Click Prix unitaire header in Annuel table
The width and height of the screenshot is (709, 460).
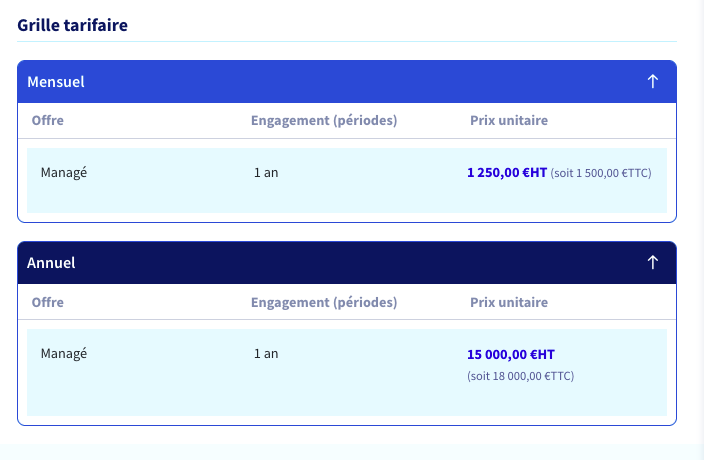pos(509,302)
